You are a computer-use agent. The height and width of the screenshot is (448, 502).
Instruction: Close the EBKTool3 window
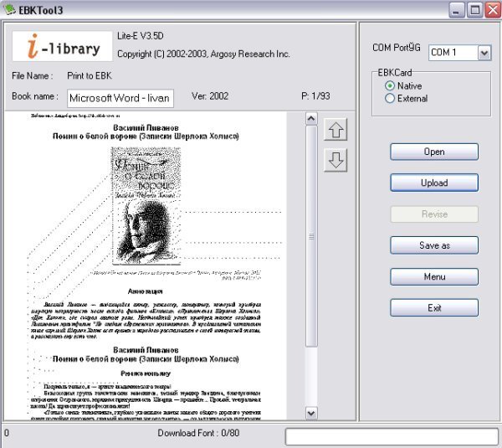(x=493, y=10)
